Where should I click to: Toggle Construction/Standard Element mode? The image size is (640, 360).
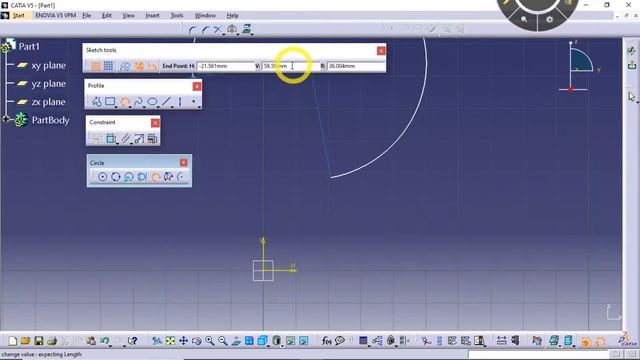coord(125,66)
